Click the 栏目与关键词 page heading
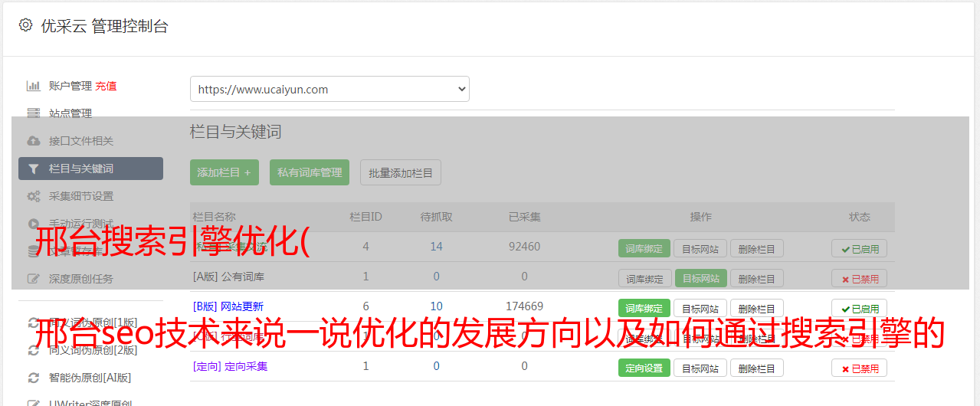This screenshot has width=980, height=406. [235, 132]
